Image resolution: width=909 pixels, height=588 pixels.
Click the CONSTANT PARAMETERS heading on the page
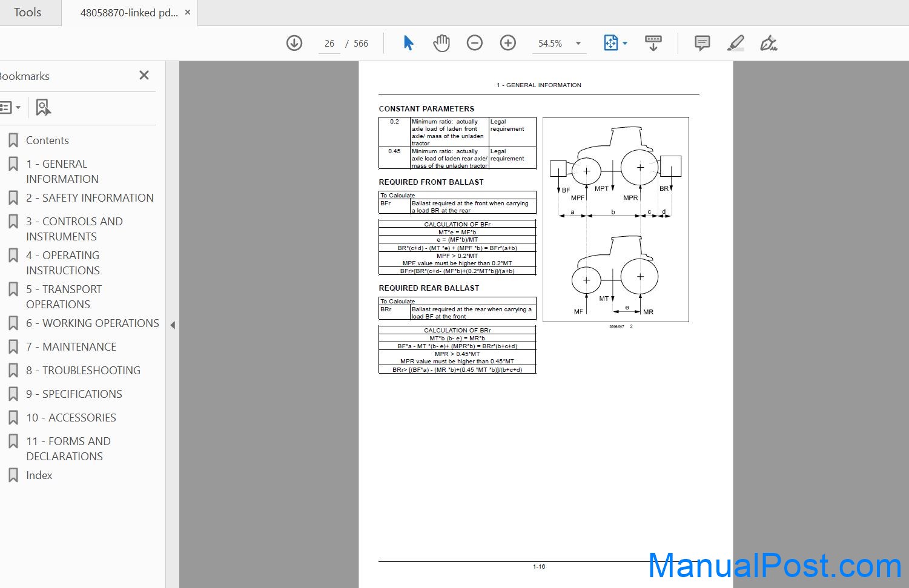click(426, 109)
